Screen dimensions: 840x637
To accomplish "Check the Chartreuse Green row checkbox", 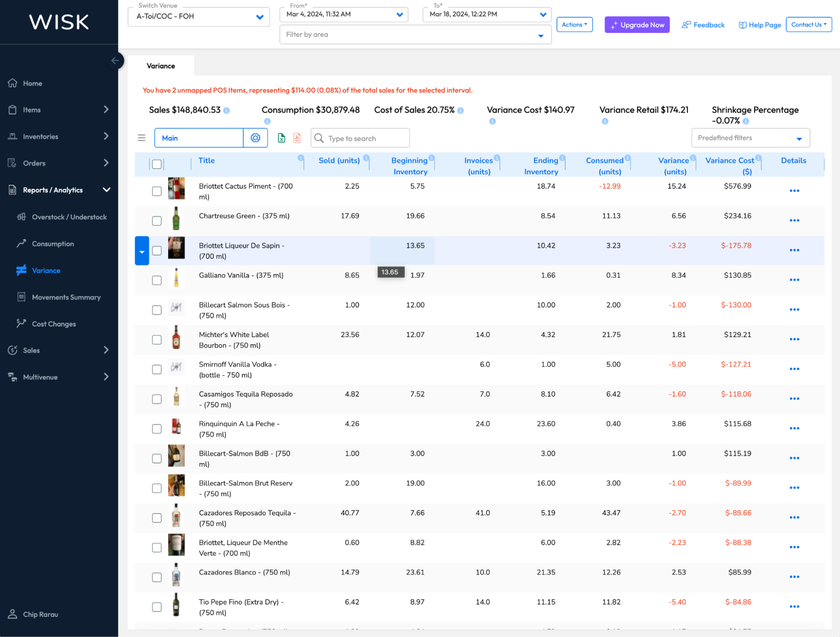I will pyautogui.click(x=157, y=221).
